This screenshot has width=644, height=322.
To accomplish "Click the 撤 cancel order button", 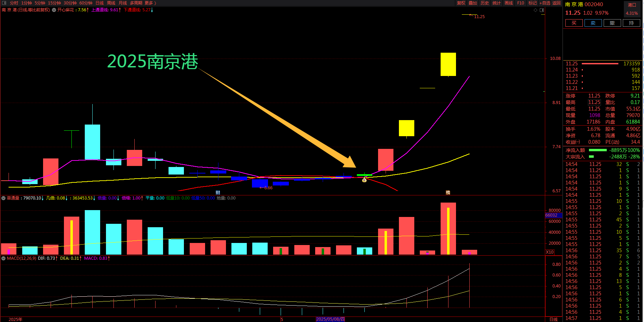I will [x=612, y=23].
